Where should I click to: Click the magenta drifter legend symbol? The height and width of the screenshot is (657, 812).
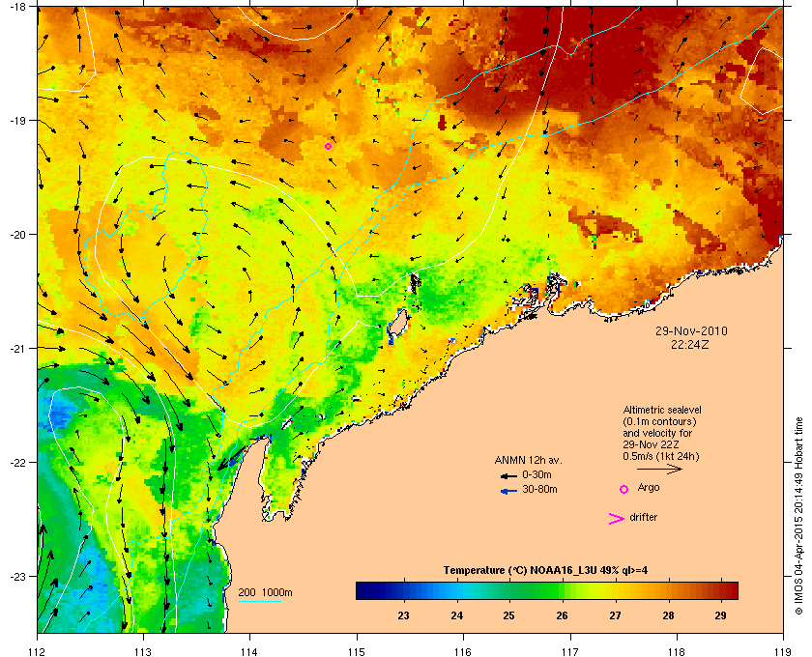click(x=617, y=519)
